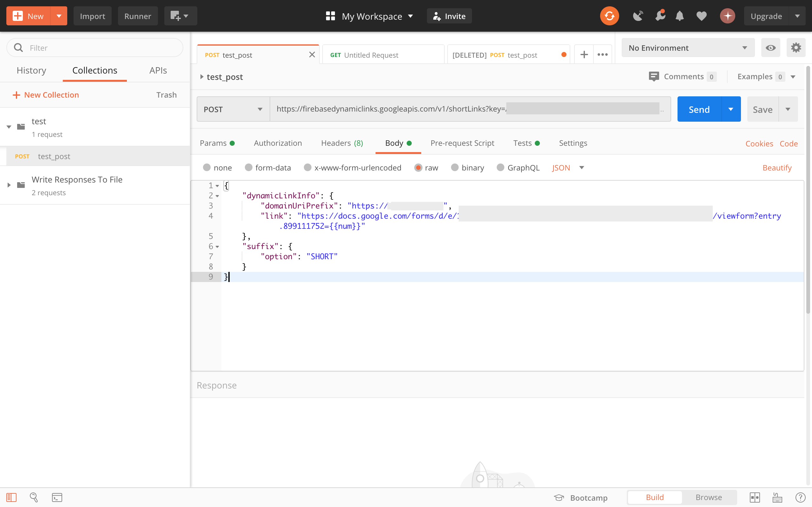812x507 pixels.
Task: Click Find and Replace magnifier icon
Action: pos(34,497)
